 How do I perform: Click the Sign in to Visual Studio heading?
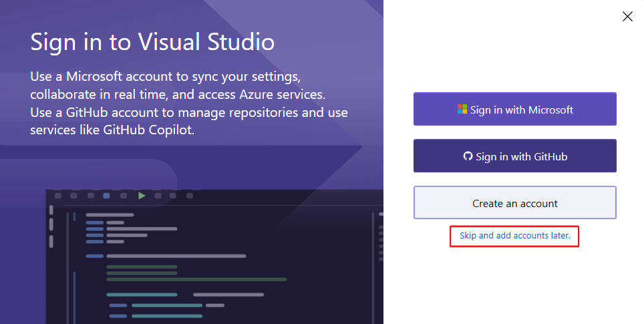point(152,42)
